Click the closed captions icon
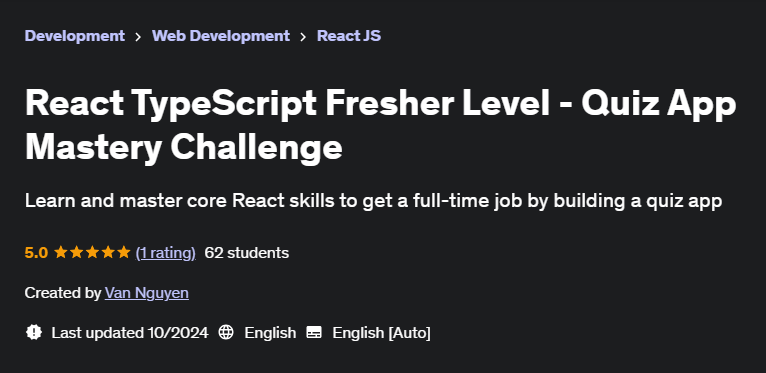This screenshot has width=766, height=373. [314, 332]
